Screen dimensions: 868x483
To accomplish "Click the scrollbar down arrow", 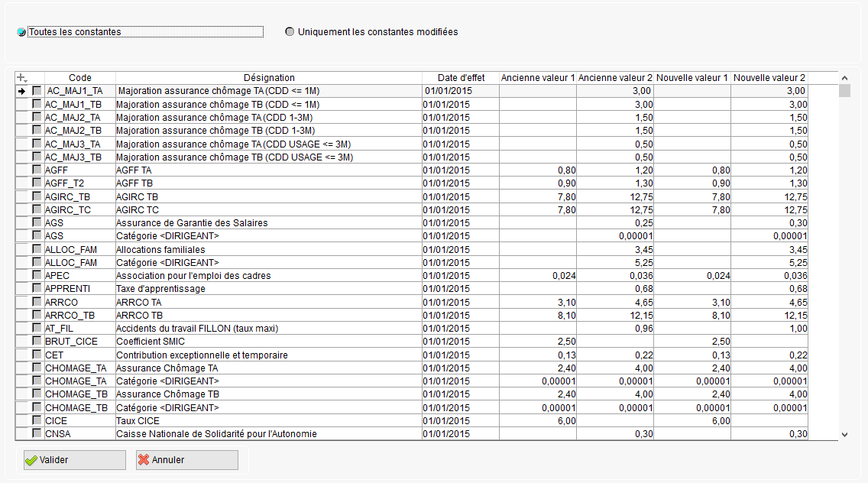I will [844, 435].
